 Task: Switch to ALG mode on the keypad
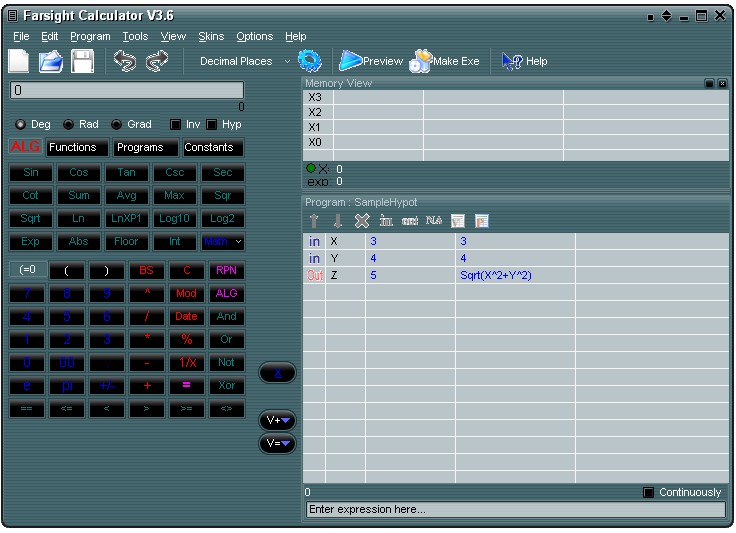(226, 293)
